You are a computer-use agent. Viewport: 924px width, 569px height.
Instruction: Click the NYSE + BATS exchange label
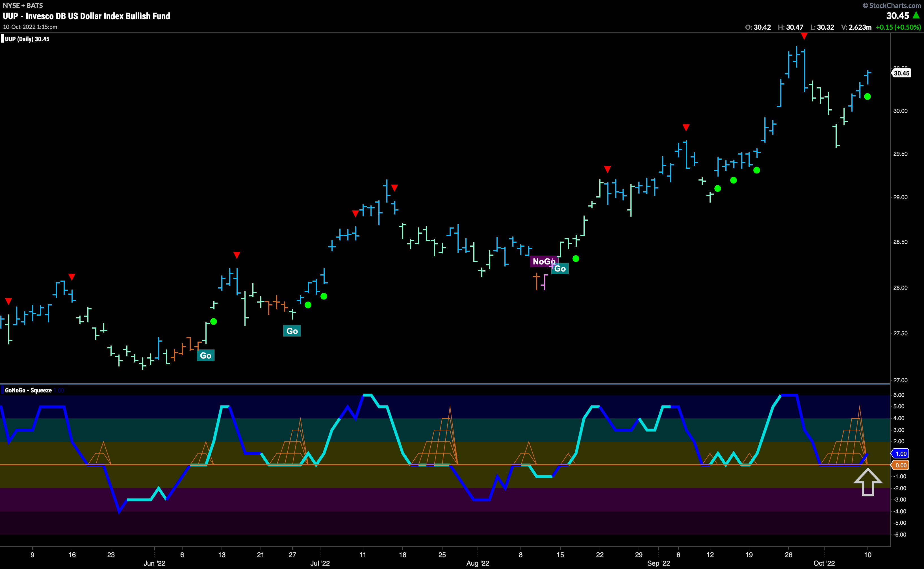(x=23, y=5)
